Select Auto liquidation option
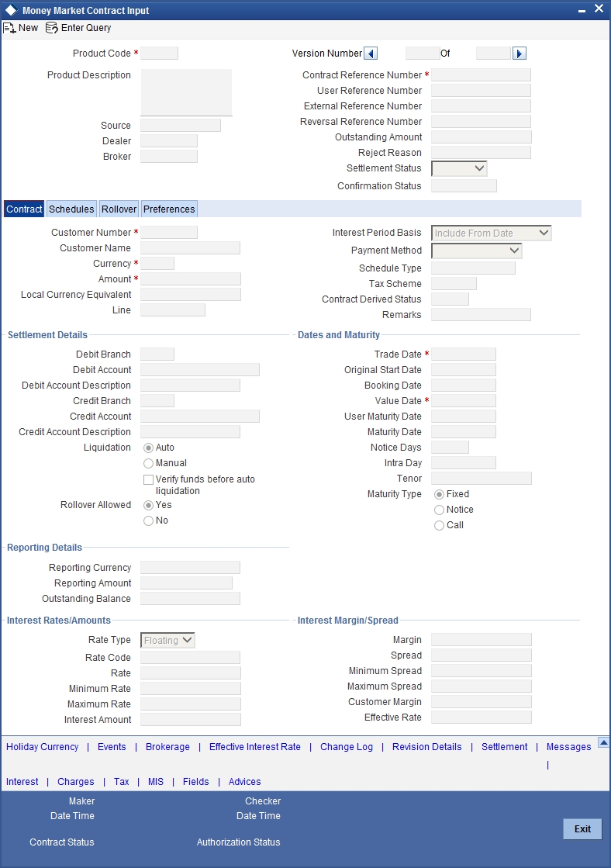The image size is (611, 868). [148, 448]
